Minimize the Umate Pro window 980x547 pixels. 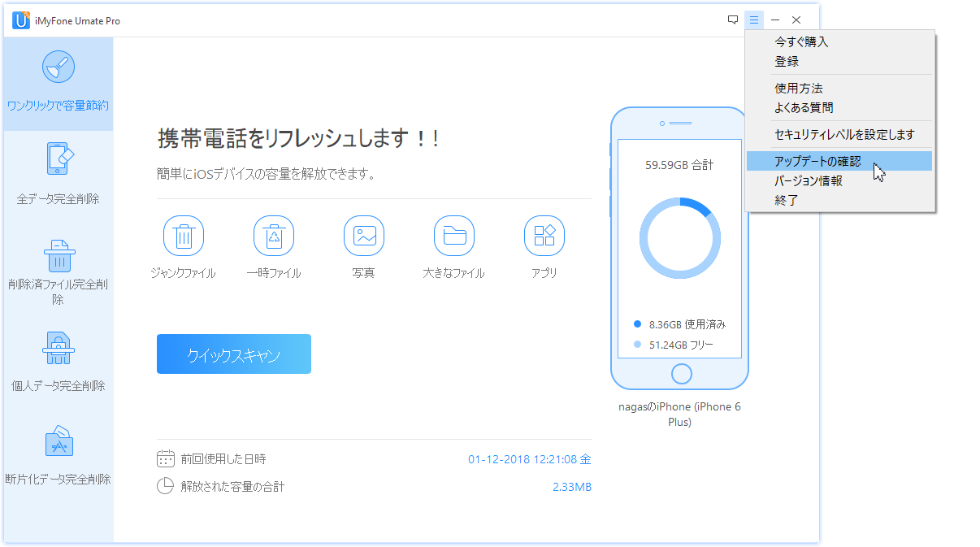coord(775,20)
